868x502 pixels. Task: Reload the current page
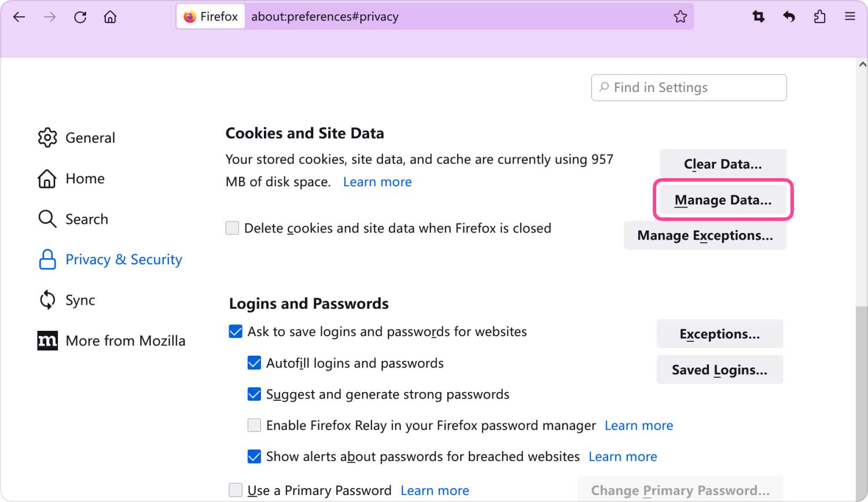coord(80,17)
